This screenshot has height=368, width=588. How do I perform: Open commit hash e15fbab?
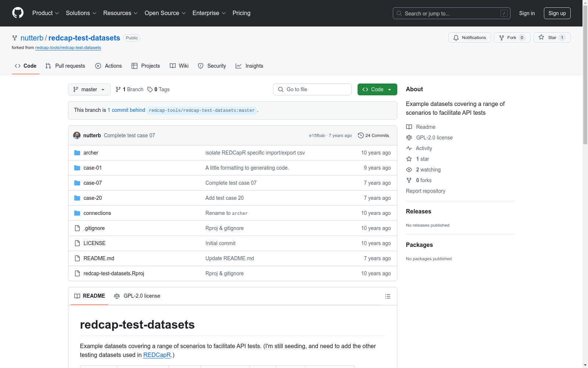pos(317,135)
